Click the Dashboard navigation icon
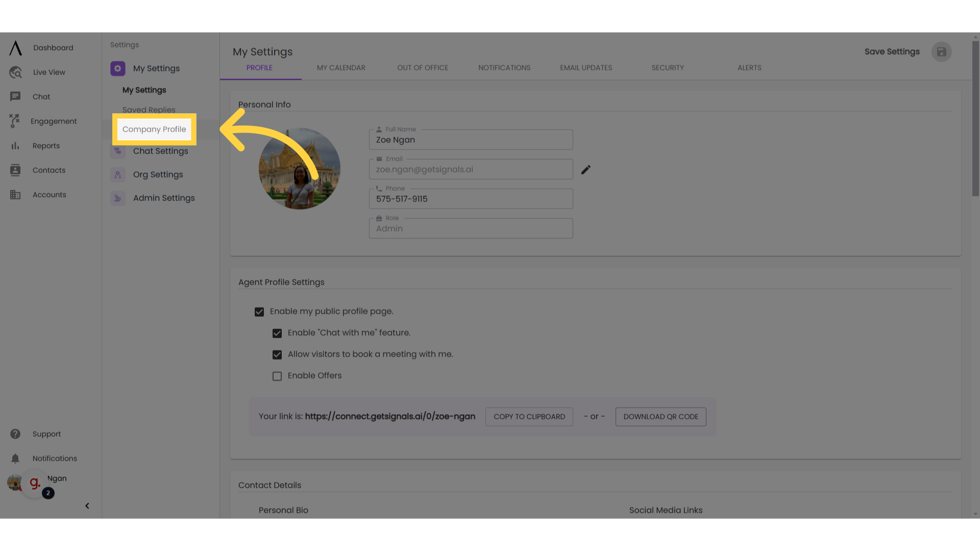The image size is (980, 551). point(15,47)
